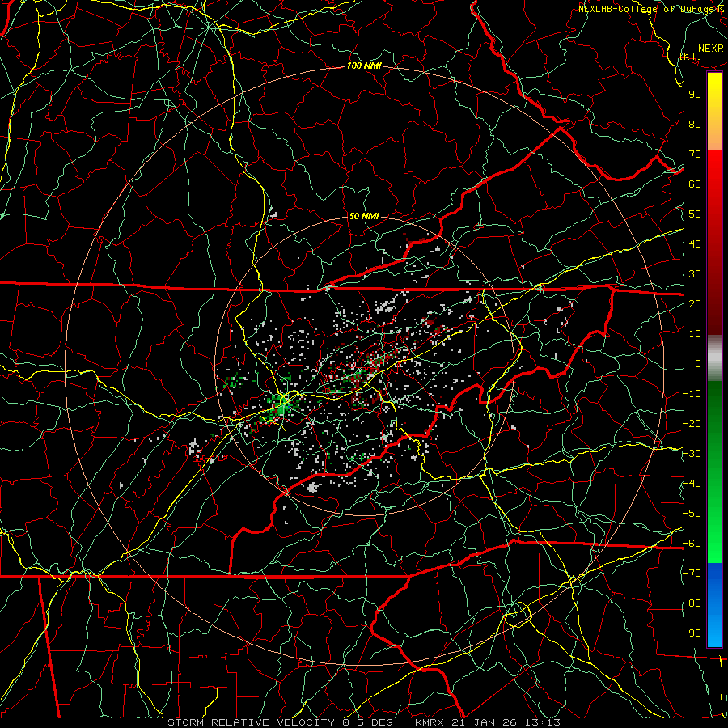The image size is (728, 728).
Task: Click the -70 scale label
Action: point(692,574)
